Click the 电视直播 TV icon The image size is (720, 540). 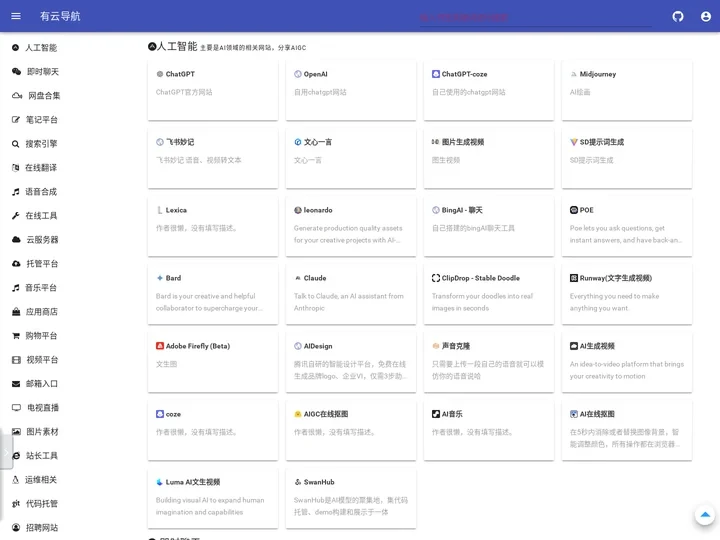17,408
